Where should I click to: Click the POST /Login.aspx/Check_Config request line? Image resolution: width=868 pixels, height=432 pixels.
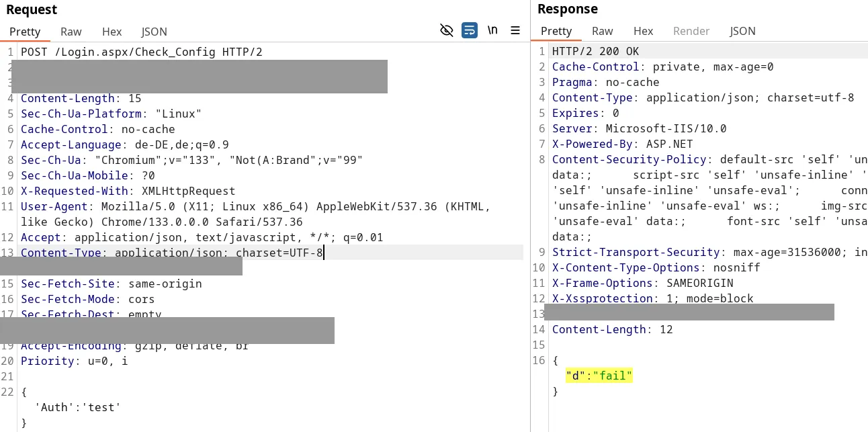pos(141,52)
